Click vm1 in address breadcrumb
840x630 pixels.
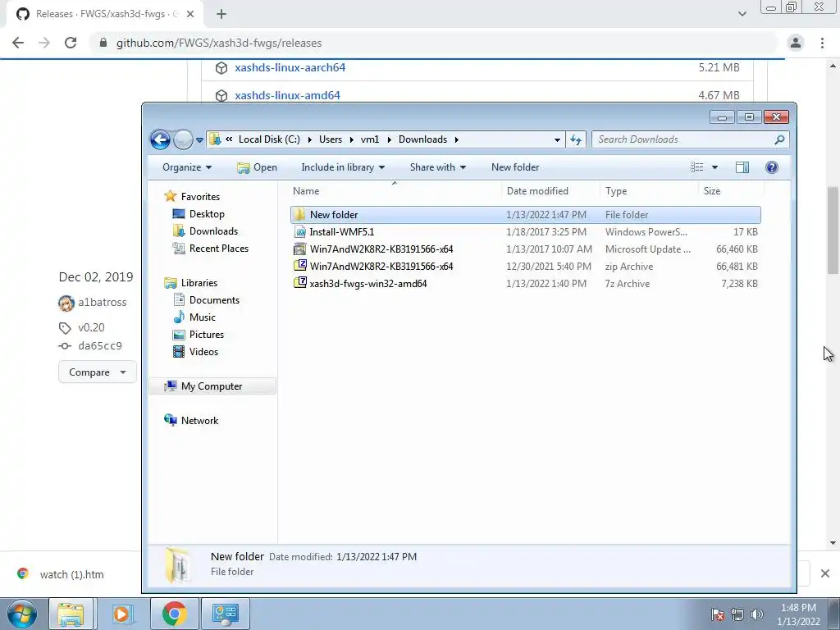click(x=370, y=139)
